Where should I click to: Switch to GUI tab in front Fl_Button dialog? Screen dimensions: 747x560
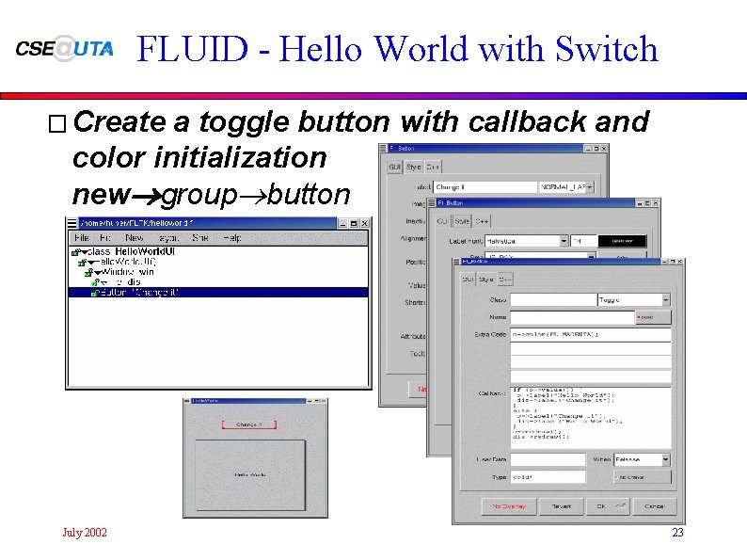(x=469, y=280)
